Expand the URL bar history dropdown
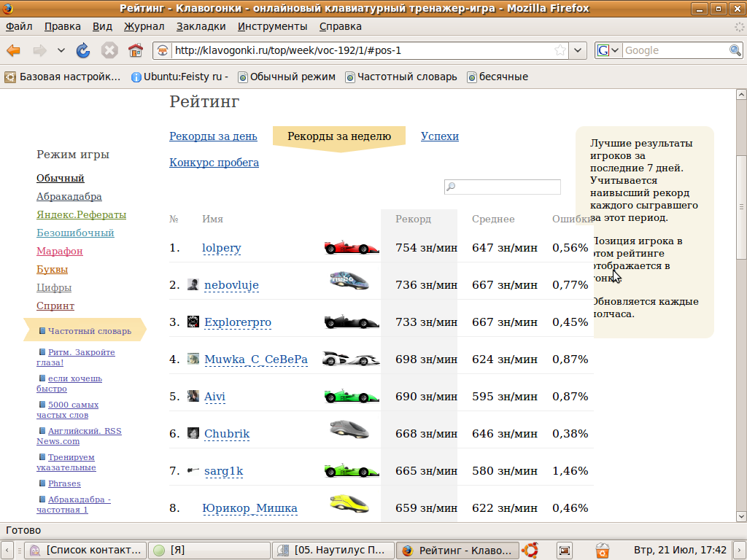This screenshot has height=560, width=747. pyautogui.click(x=578, y=50)
